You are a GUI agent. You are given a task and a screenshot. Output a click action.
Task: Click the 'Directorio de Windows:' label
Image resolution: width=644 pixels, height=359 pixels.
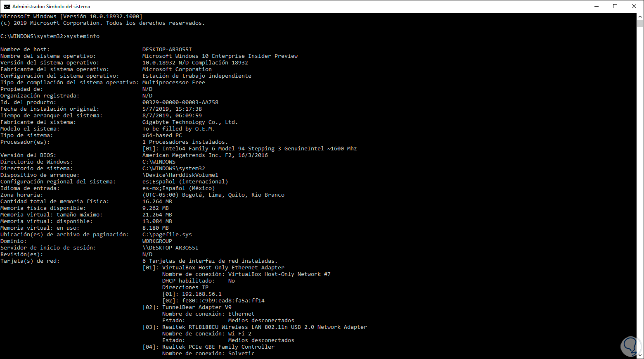[x=37, y=162]
